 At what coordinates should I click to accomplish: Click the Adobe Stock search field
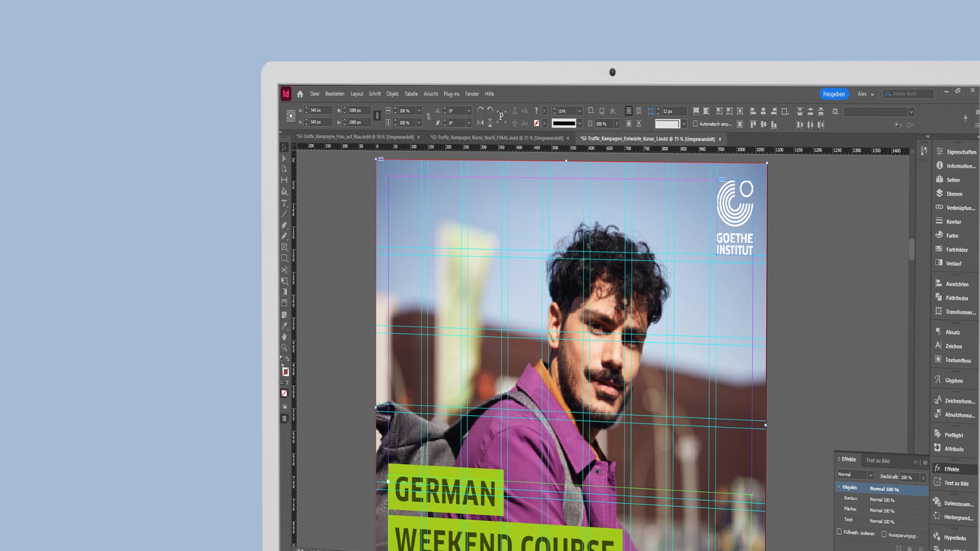(x=909, y=94)
